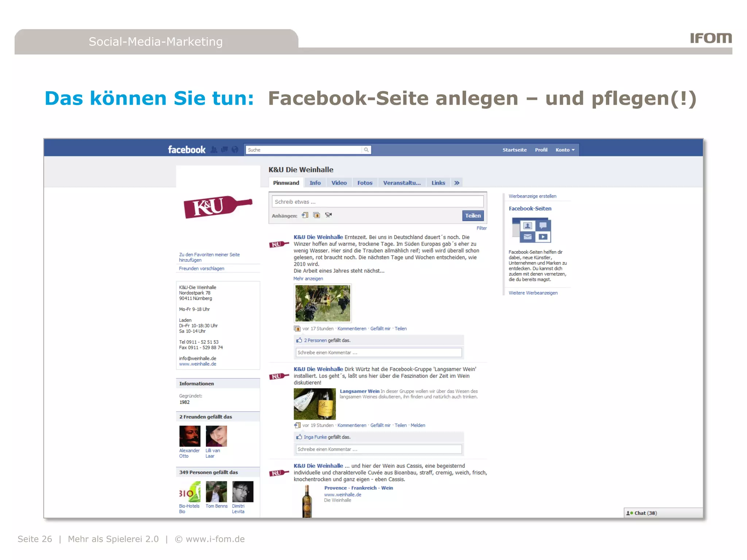Open Inga Funke's profile link
Screen dimensions: 747x560
[x=315, y=437]
